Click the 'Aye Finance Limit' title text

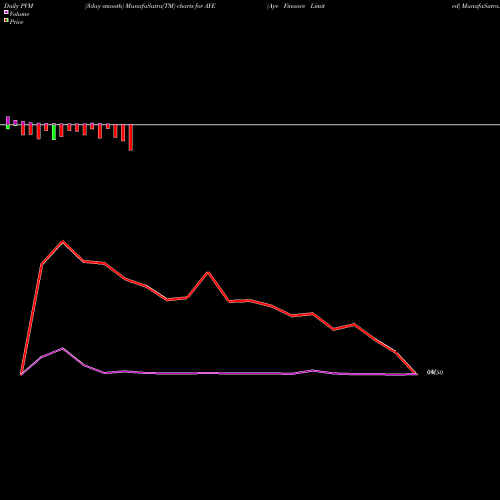[x=296, y=6]
